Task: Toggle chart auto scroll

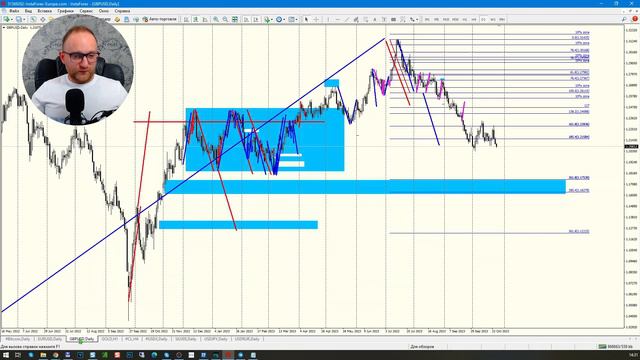Action: pyautogui.click(x=246, y=19)
